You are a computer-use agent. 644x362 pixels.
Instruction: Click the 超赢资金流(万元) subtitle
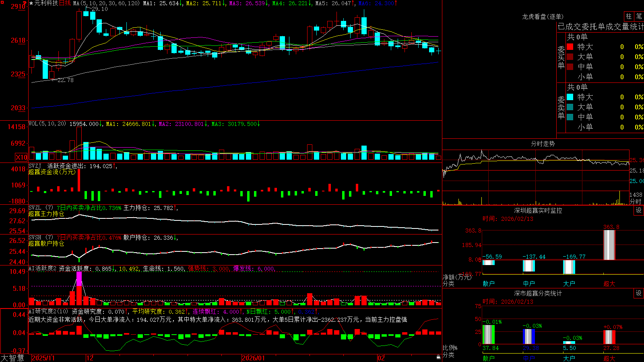point(52,172)
